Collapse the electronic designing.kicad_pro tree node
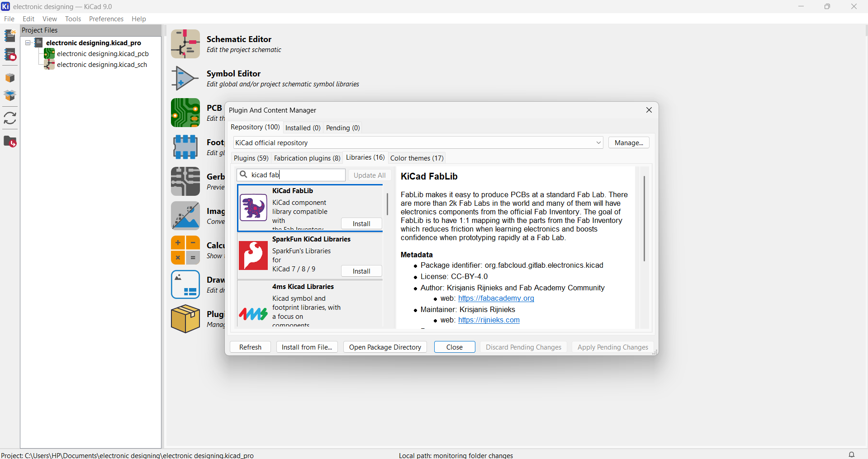The height and width of the screenshot is (459, 868). click(28, 43)
